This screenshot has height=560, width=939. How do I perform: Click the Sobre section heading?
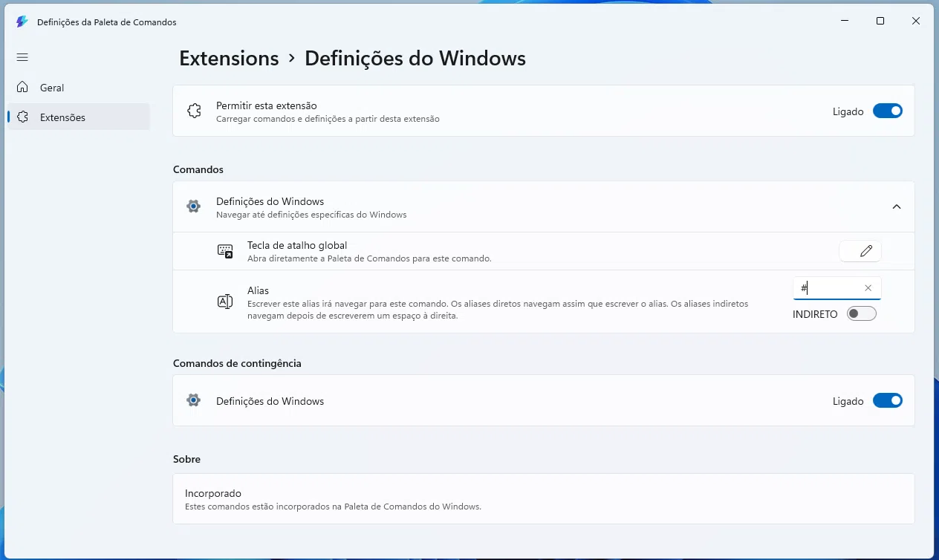pos(187,459)
